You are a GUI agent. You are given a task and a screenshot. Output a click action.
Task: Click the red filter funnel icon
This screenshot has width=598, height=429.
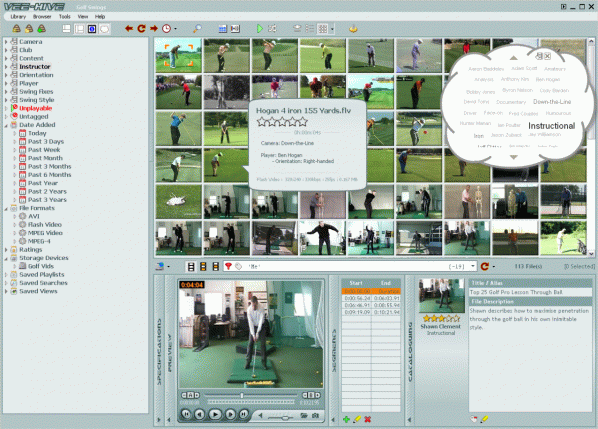point(228,266)
